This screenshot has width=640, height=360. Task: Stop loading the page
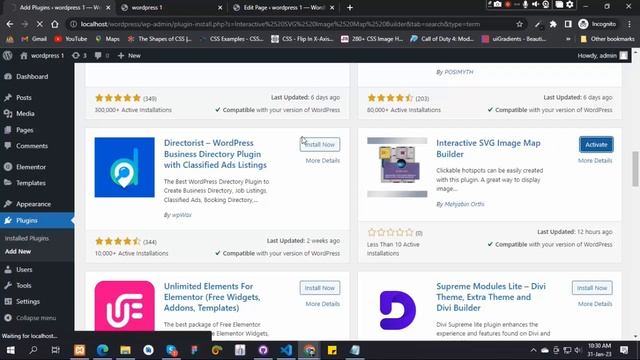click(x=40, y=24)
